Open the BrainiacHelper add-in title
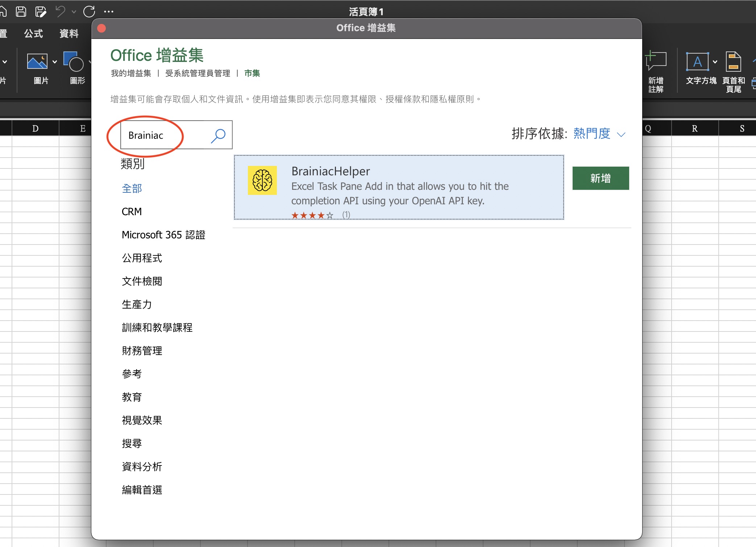Viewport: 756px width, 547px height. pos(331,171)
